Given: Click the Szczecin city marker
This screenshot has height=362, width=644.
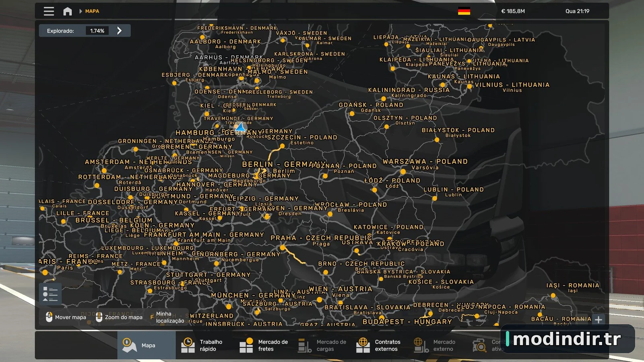Looking at the screenshot, I should coord(282,146).
